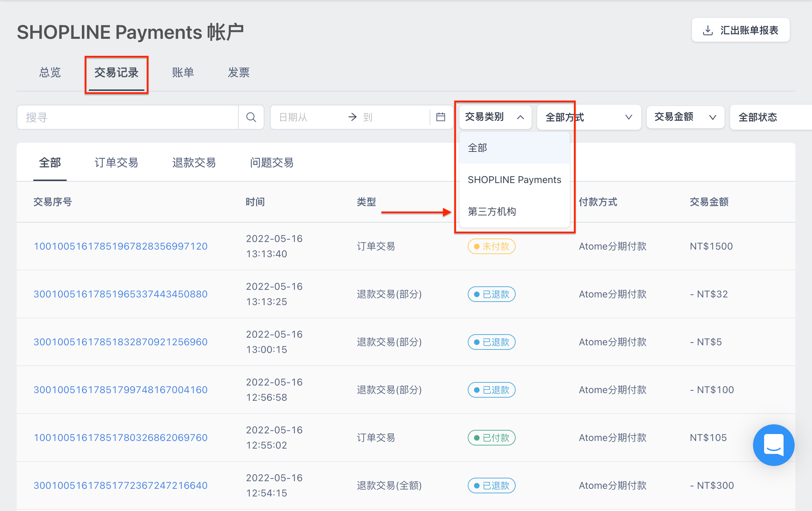812x511 pixels.
Task: Click 已退款 badge in the NT$300 row
Action: tap(491, 486)
